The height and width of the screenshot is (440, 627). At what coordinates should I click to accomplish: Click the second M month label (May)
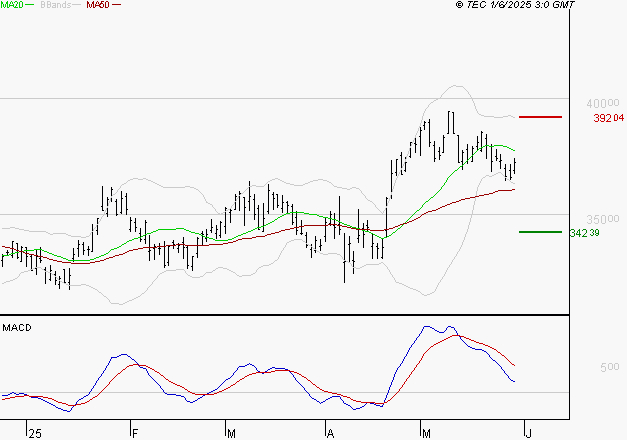tap(426, 434)
